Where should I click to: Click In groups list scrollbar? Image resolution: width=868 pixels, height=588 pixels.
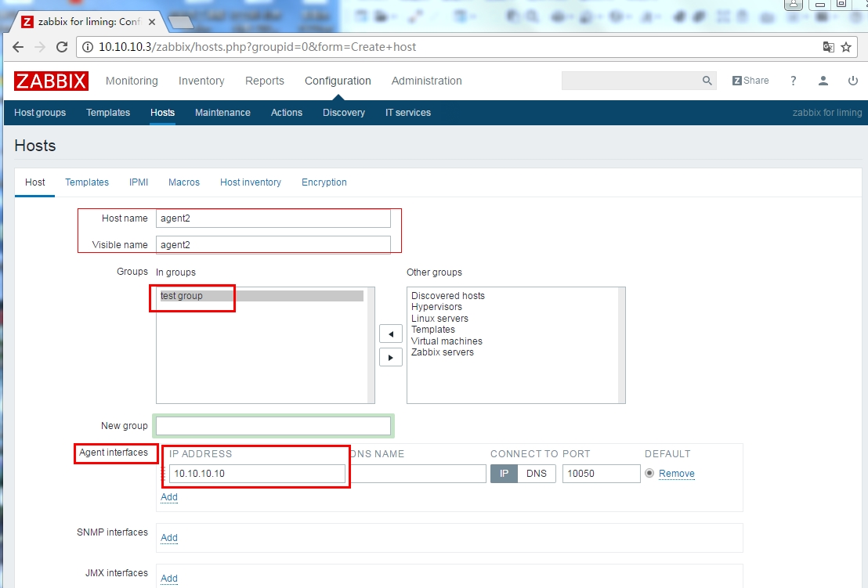pyautogui.click(x=371, y=345)
